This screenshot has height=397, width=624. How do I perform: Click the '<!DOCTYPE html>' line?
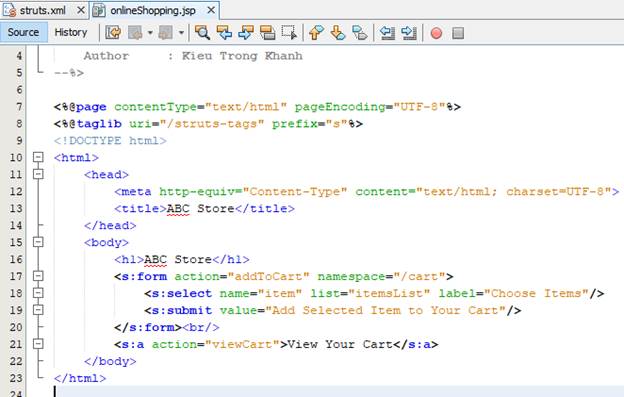[110, 141]
